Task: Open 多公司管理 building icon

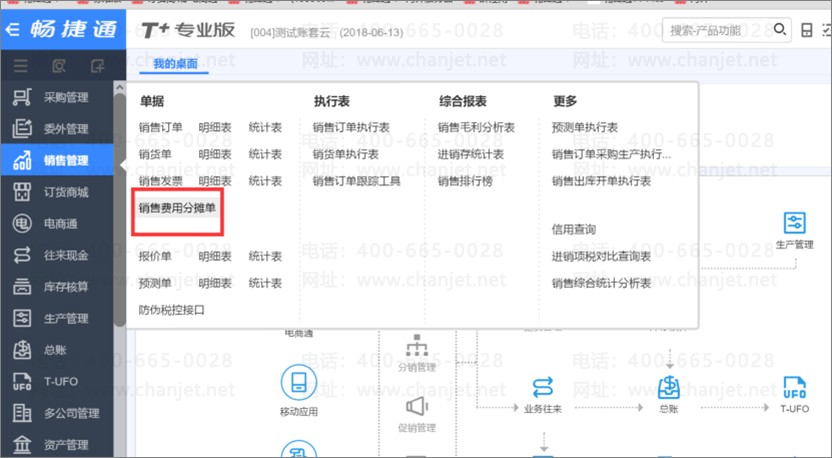Action: click(x=22, y=413)
